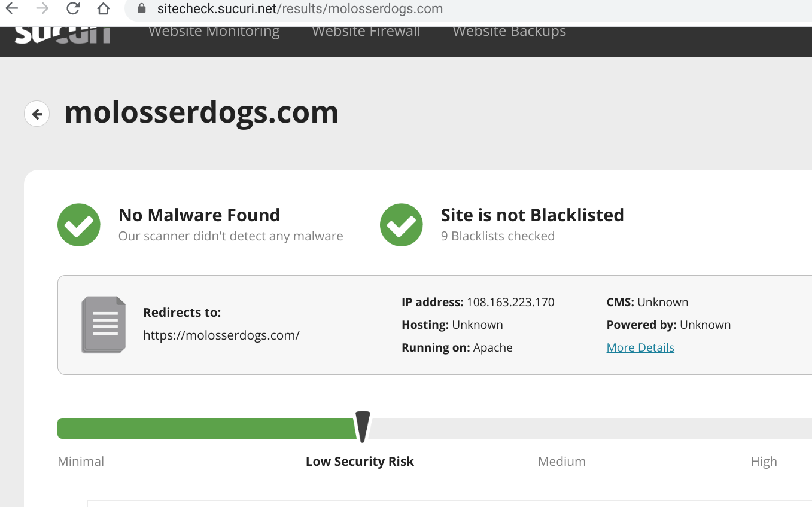Click the green No Malware Found checkmark
Image resolution: width=812 pixels, height=507 pixels.
79,225
